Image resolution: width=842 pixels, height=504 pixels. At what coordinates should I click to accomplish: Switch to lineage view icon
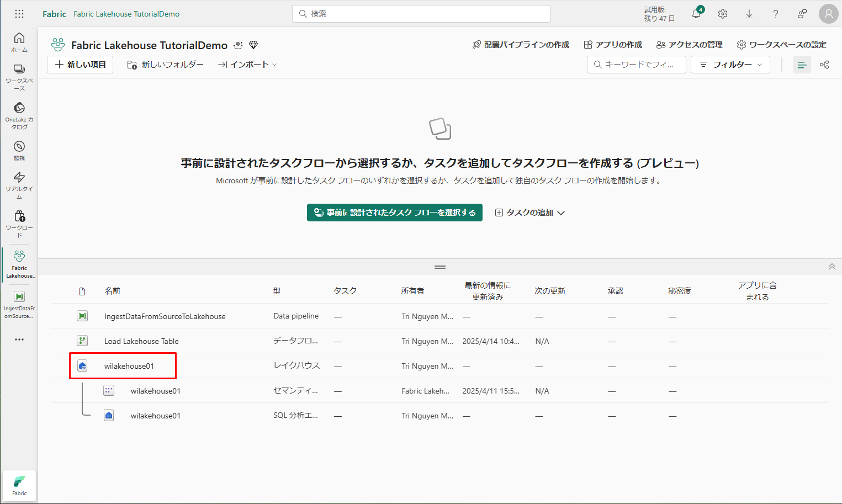(x=824, y=65)
